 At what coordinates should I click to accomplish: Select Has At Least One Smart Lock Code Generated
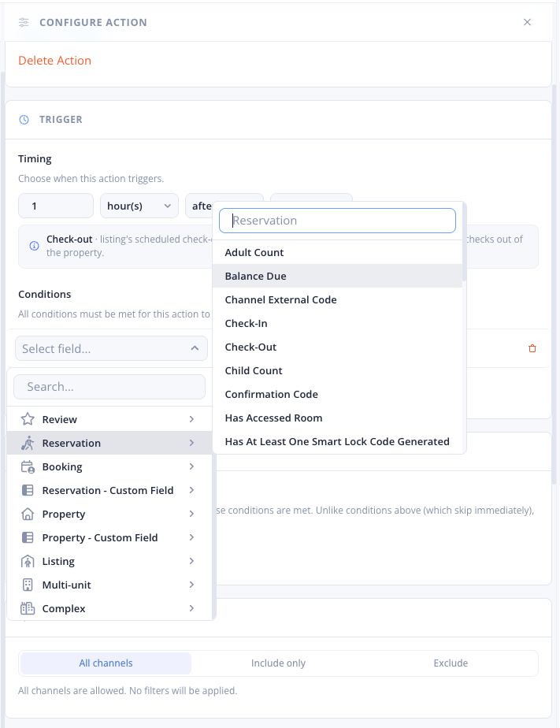point(337,441)
